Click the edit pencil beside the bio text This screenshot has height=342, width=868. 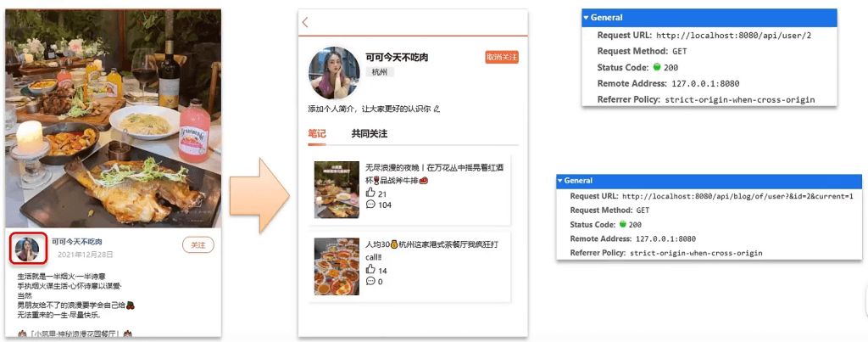click(x=437, y=109)
